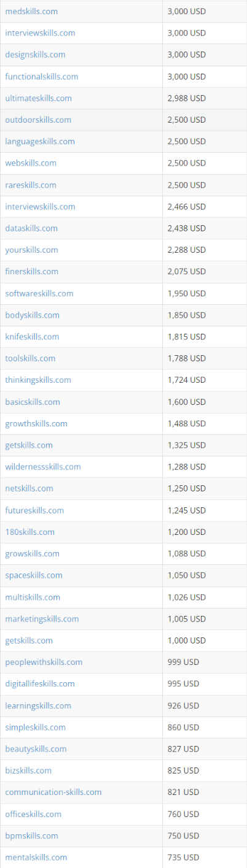Viewport: 247px width, 868px height.
Task: Click digitallifeskills.com link
Action: coord(40,683)
